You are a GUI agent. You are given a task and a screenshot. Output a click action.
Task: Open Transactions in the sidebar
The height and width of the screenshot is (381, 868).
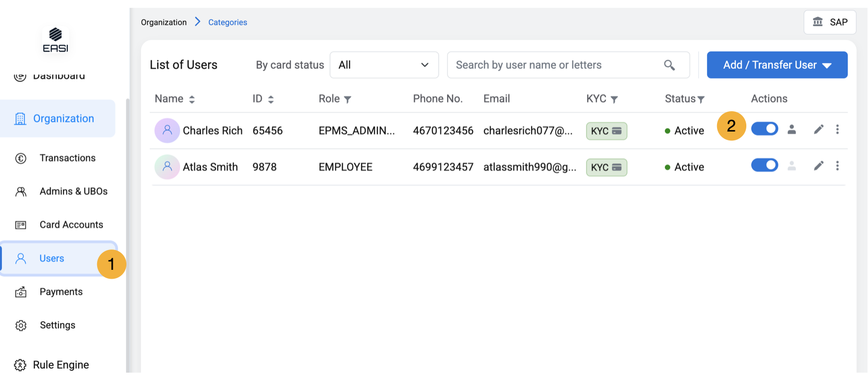(67, 158)
